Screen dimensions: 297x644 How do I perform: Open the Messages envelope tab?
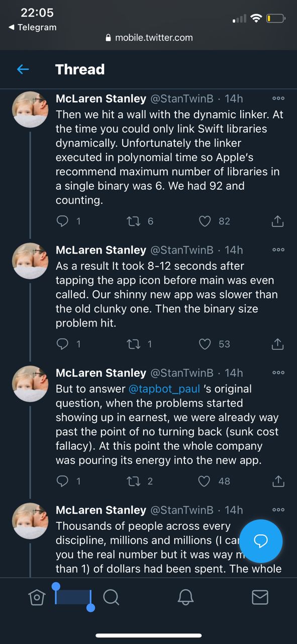click(260, 597)
